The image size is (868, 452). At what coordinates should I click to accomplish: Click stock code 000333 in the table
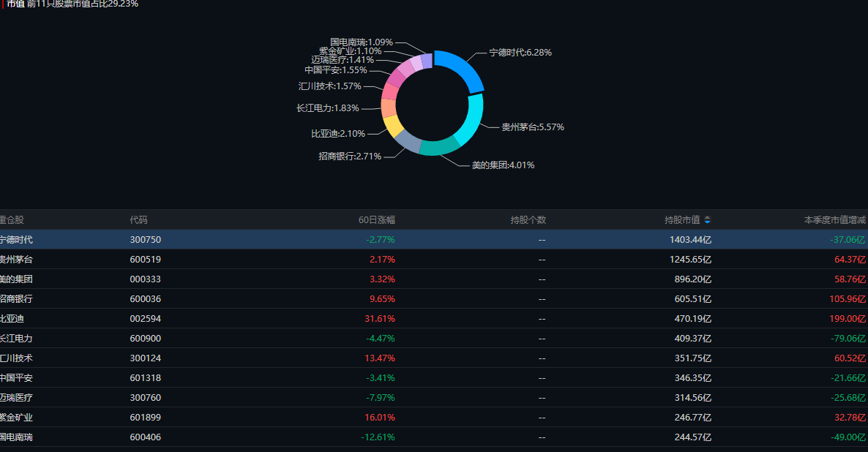[x=146, y=279]
